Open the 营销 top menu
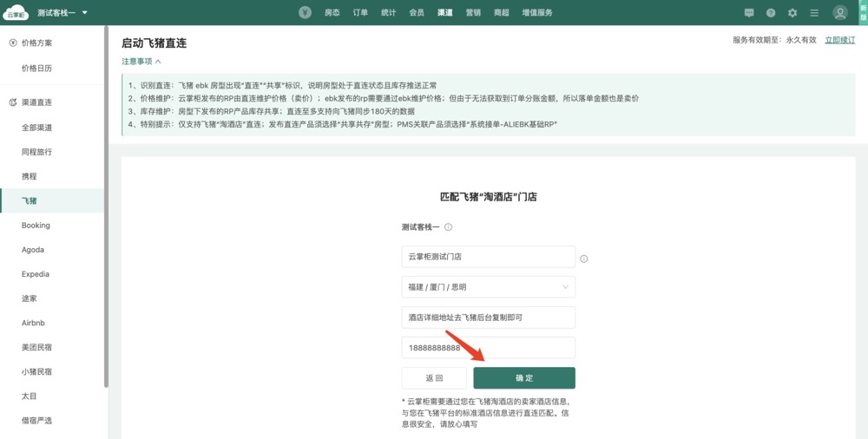The image size is (868, 439). (x=473, y=13)
